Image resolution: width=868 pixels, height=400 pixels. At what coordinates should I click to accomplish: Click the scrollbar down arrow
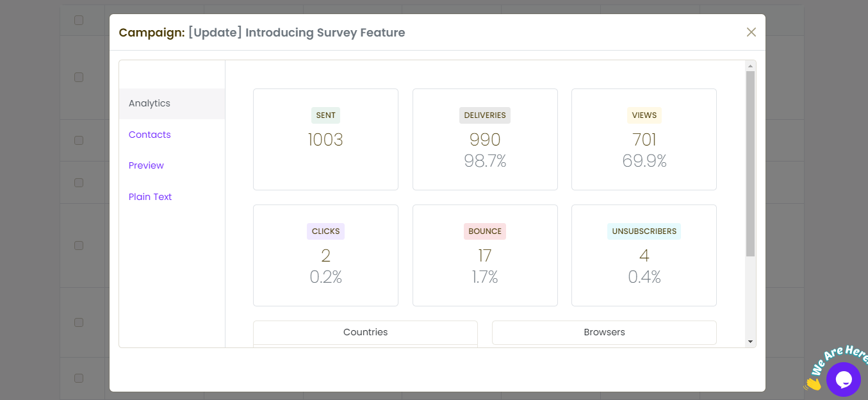(x=750, y=342)
